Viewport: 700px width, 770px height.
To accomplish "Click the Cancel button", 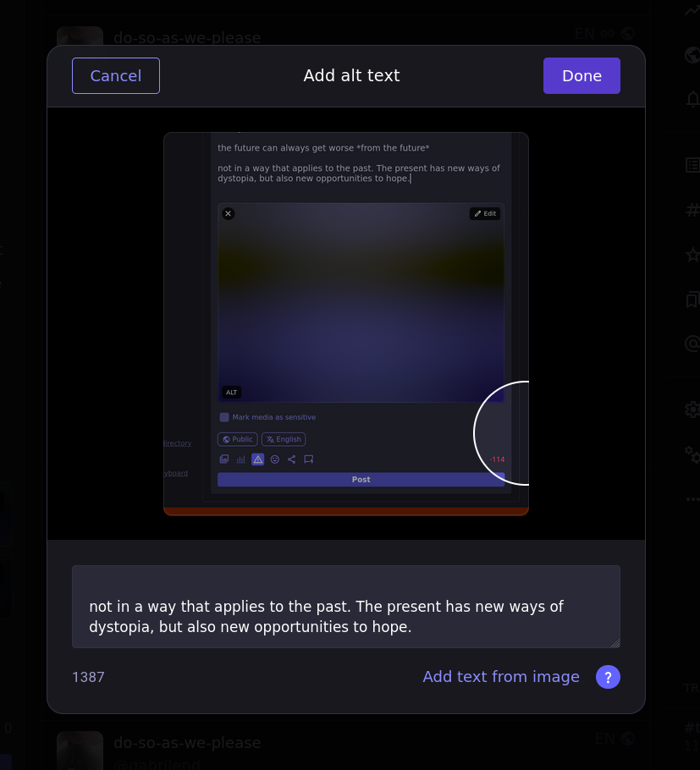I will pos(116,76).
